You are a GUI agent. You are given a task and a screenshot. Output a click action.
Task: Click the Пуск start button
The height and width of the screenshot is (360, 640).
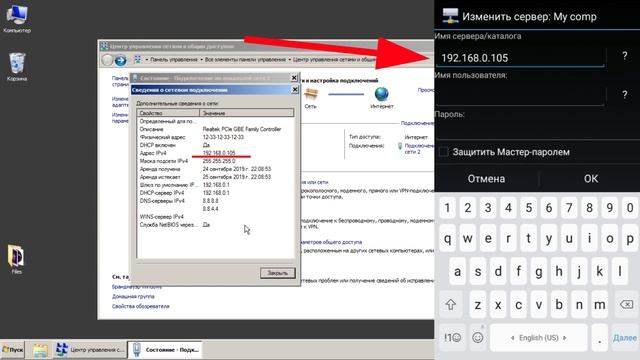[x=13, y=350]
